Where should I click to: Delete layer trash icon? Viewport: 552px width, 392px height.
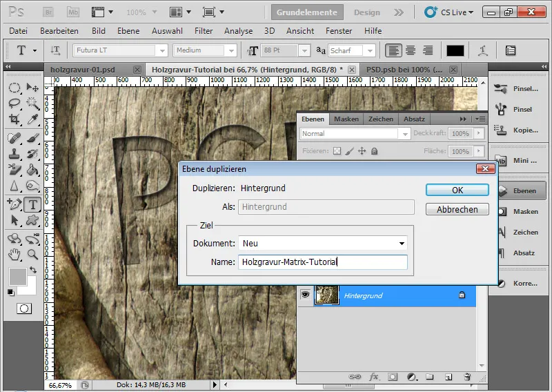[x=467, y=377]
